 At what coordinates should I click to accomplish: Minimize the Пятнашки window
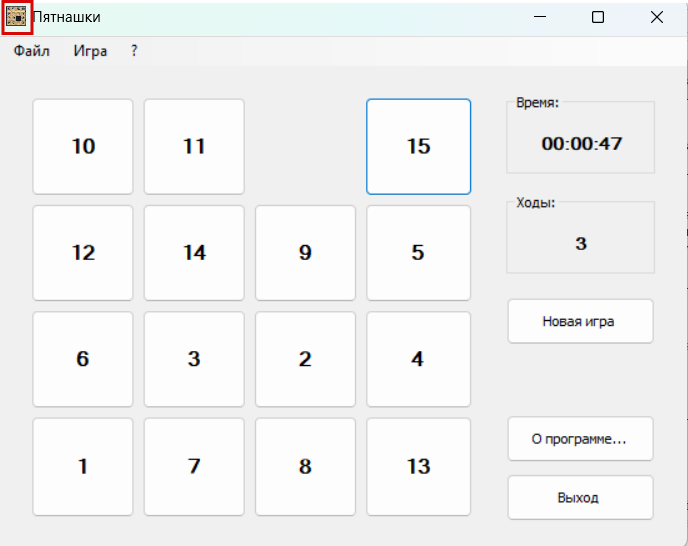click(x=540, y=18)
